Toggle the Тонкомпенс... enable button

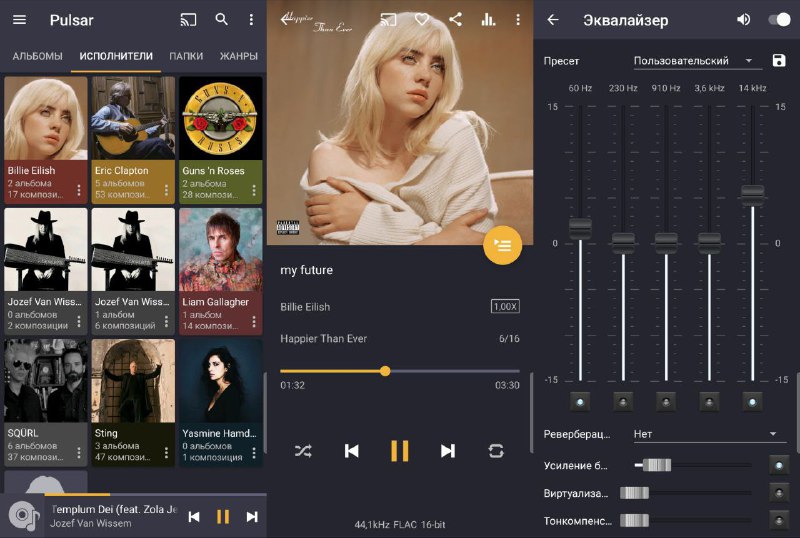coord(779,521)
